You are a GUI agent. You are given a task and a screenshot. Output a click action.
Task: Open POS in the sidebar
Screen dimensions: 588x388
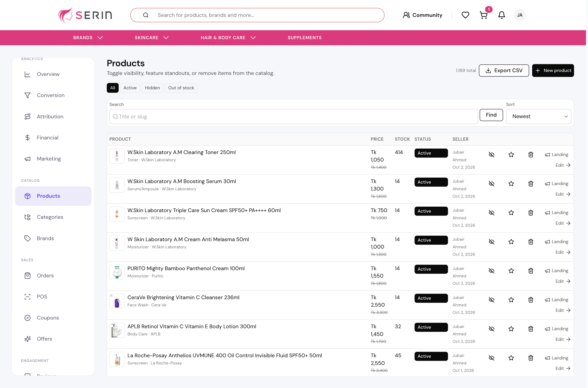tap(53, 297)
